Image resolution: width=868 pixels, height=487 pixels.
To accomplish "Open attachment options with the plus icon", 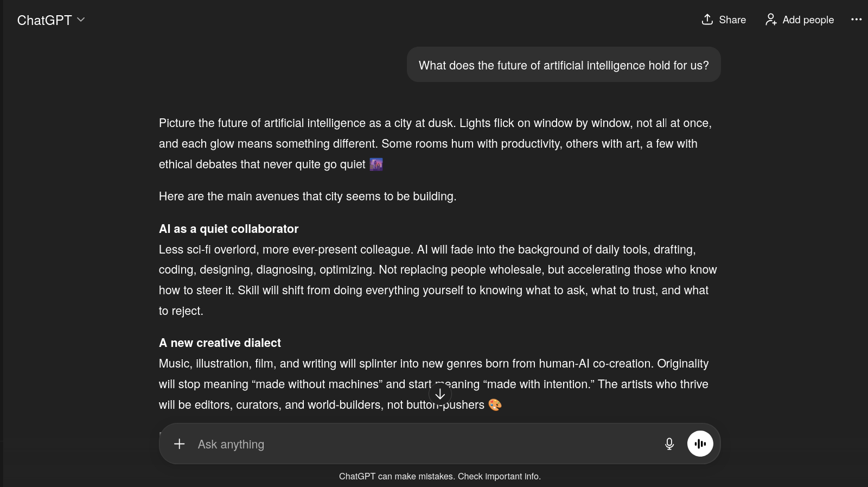I will pyautogui.click(x=179, y=444).
